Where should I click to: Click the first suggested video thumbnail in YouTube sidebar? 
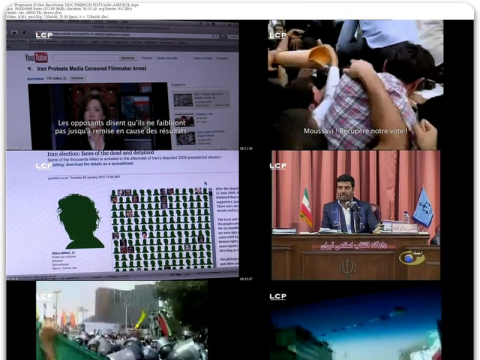pos(183,100)
